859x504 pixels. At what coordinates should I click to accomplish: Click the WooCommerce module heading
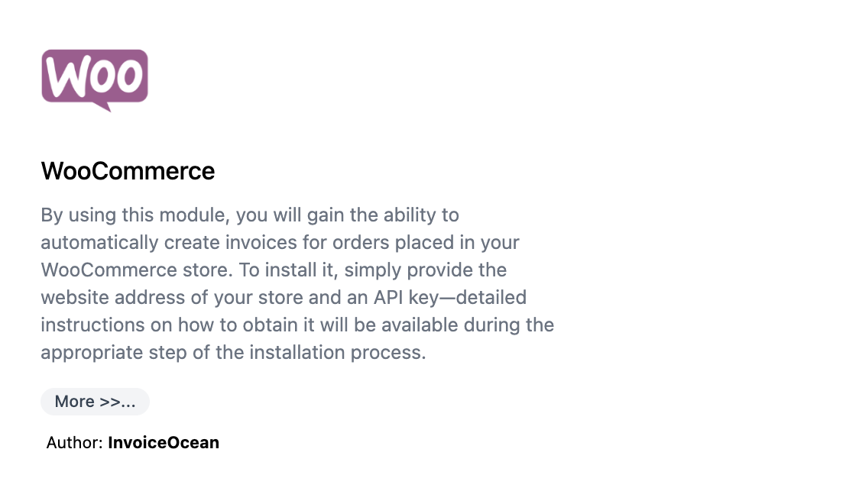coord(128,171)
